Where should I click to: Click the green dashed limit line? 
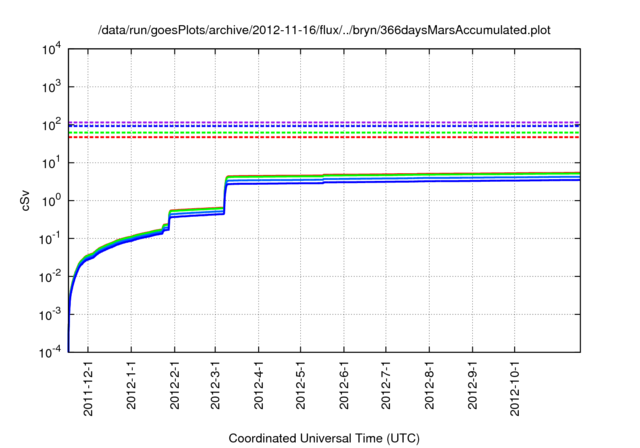(324, 133)
